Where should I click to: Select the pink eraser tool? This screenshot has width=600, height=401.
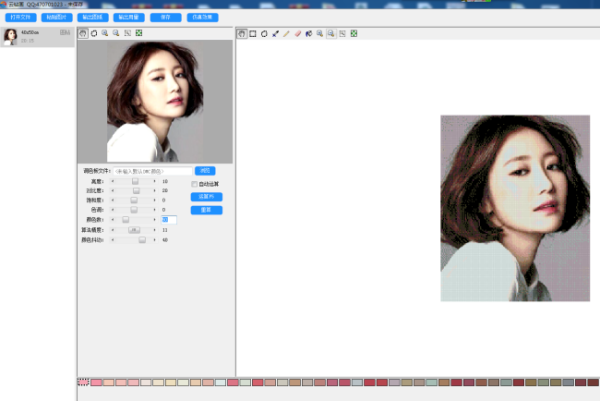[298, 34]
